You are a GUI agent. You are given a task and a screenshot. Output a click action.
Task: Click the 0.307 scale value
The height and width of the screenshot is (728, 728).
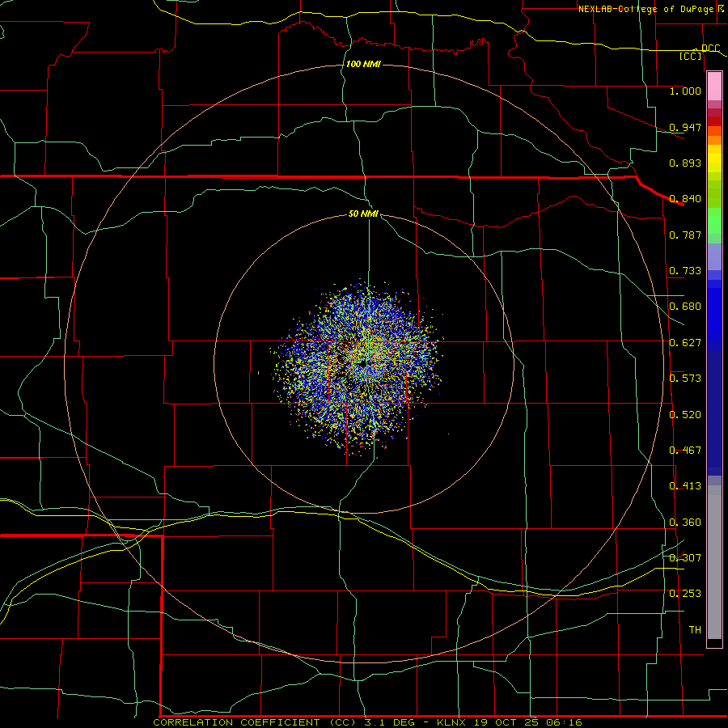(x=685, y=558)
